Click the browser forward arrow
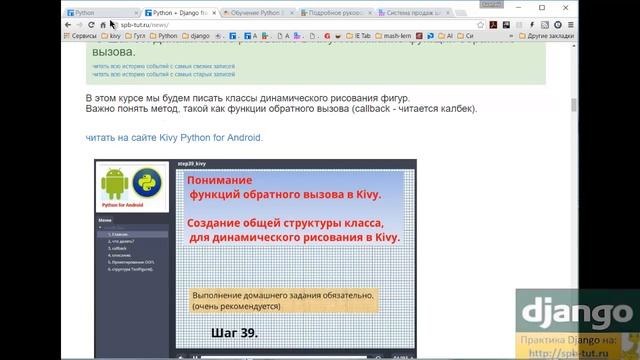The width and height of the screenshot is (640, 360). (x=80, y=25)
